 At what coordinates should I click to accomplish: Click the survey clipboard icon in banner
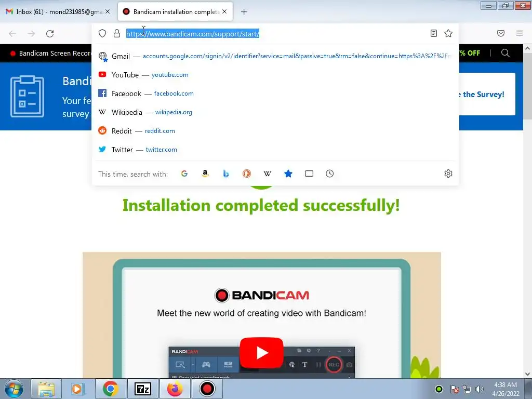[27, 96]
